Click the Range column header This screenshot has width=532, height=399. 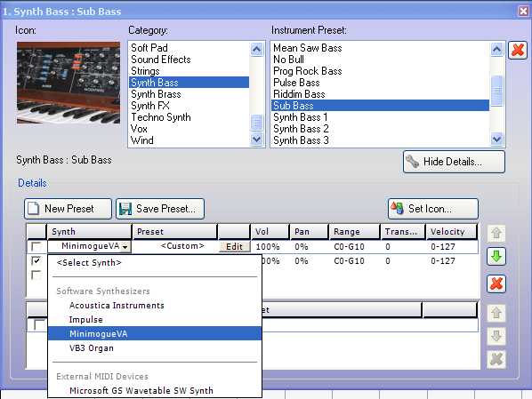click(x=354, y=232)
